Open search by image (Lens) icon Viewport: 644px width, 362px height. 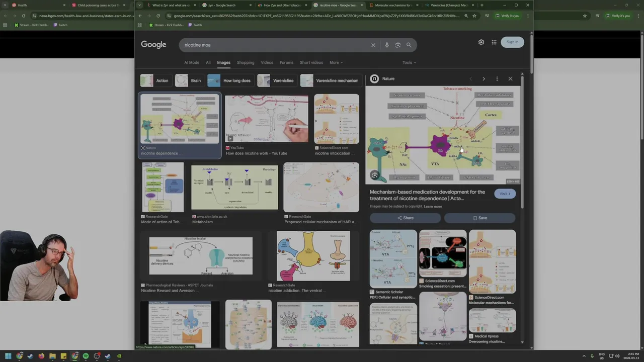397,45
